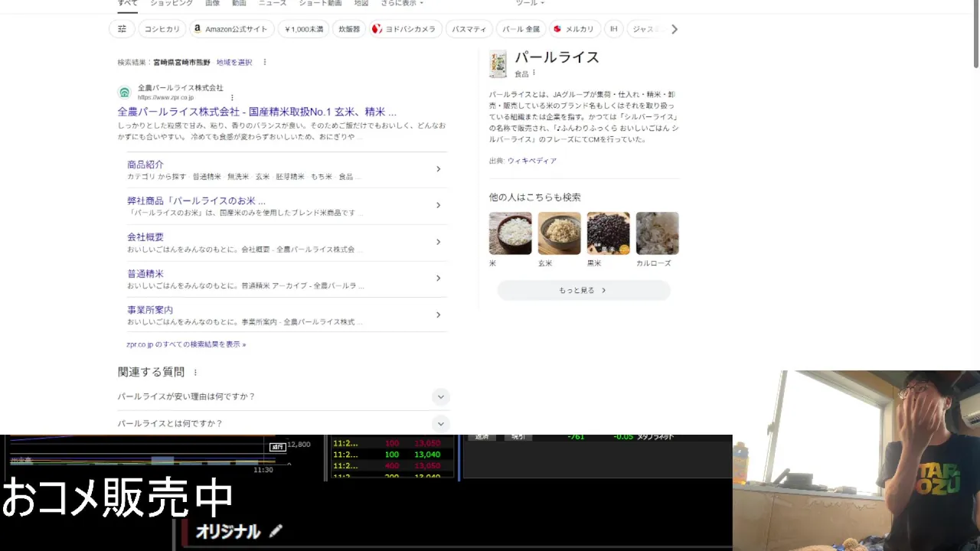
Task: Open the ウィキペディア source link
Action: point(532,161)
